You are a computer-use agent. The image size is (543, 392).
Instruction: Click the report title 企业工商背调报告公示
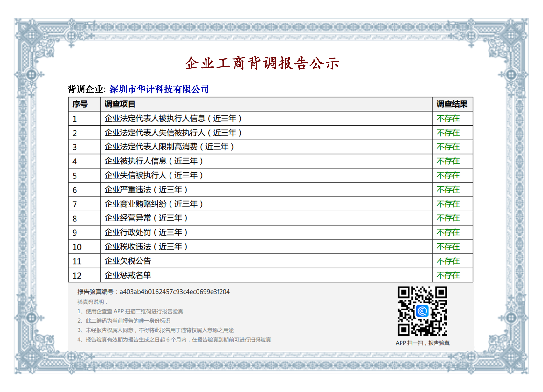(262, 63)
